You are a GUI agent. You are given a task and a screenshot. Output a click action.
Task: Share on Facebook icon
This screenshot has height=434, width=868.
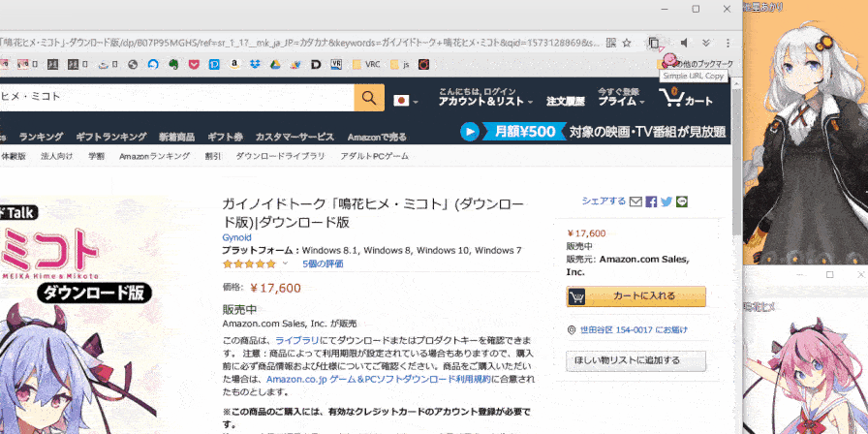652,202
